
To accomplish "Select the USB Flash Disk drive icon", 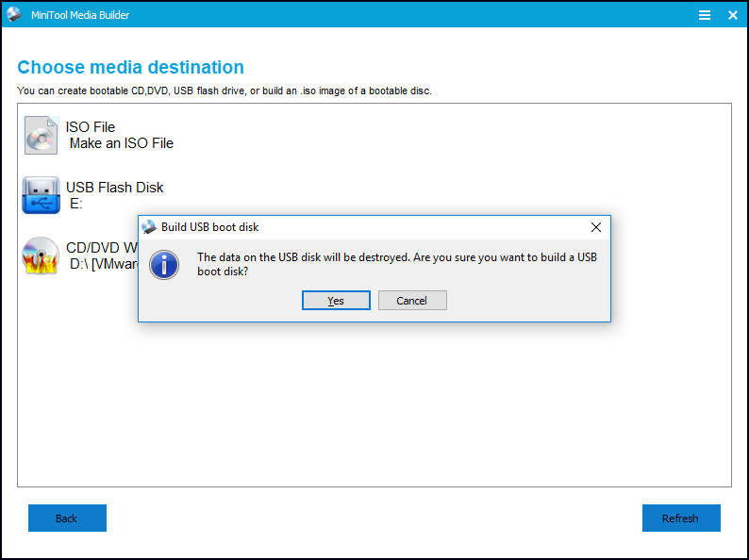I will tap(42, 195).
